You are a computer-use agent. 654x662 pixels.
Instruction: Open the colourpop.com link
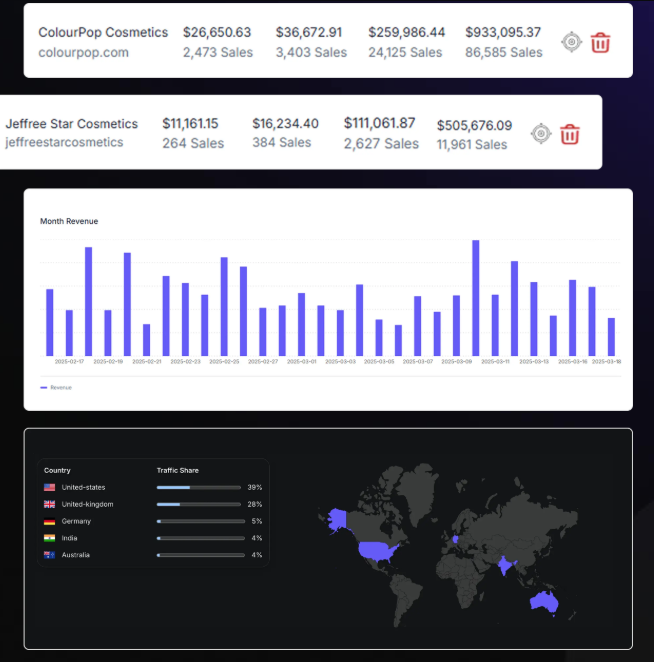tap(84, 52)
